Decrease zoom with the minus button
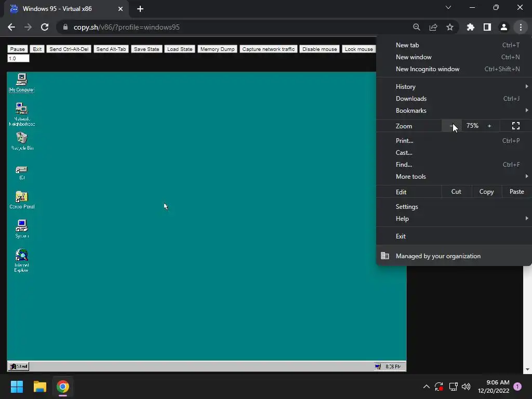The height and width of the screenshot is (399, 532). pyautogui.click(x=451, y=126)
